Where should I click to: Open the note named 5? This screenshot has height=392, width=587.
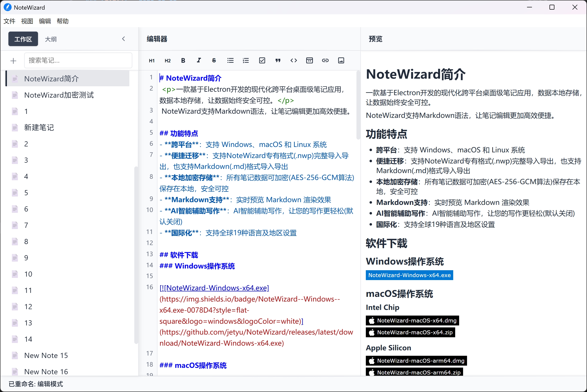(68, 193)
